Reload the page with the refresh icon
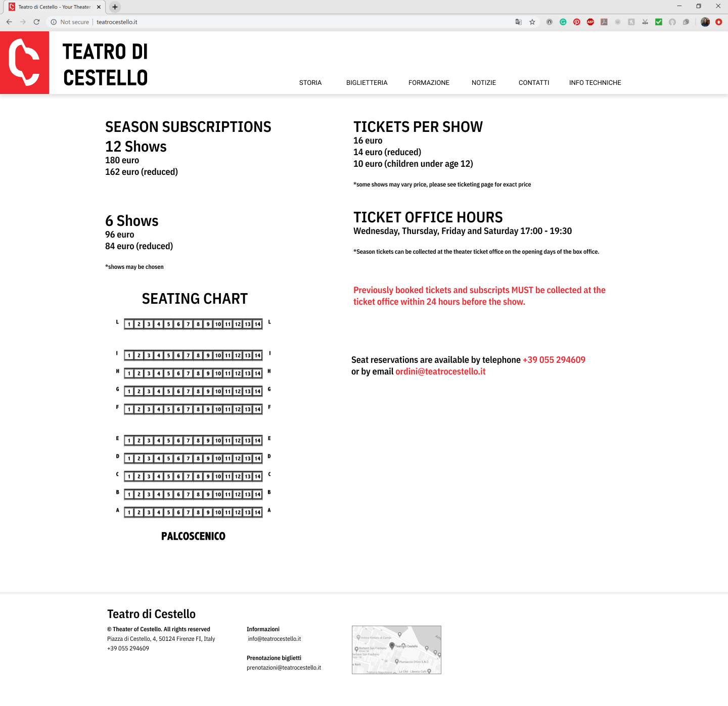 pyautogui.click(x=36, y=22)
